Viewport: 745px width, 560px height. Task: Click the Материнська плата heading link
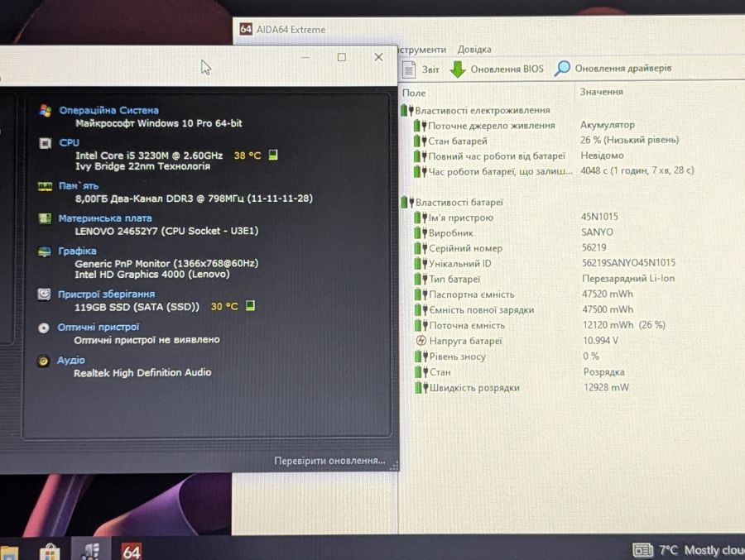coord(105,218)
